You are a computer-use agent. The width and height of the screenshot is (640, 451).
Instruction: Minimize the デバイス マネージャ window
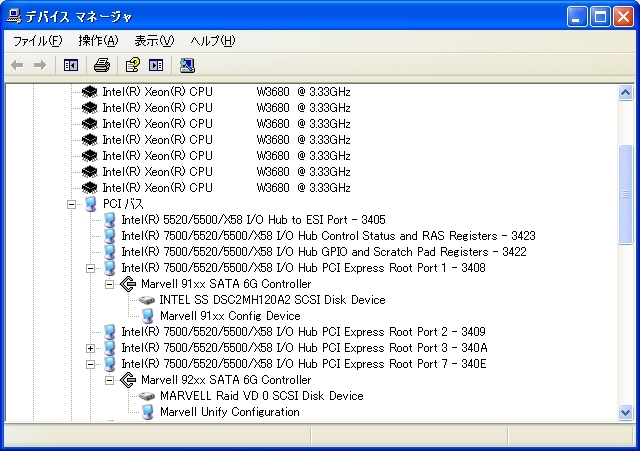(576, 17)
